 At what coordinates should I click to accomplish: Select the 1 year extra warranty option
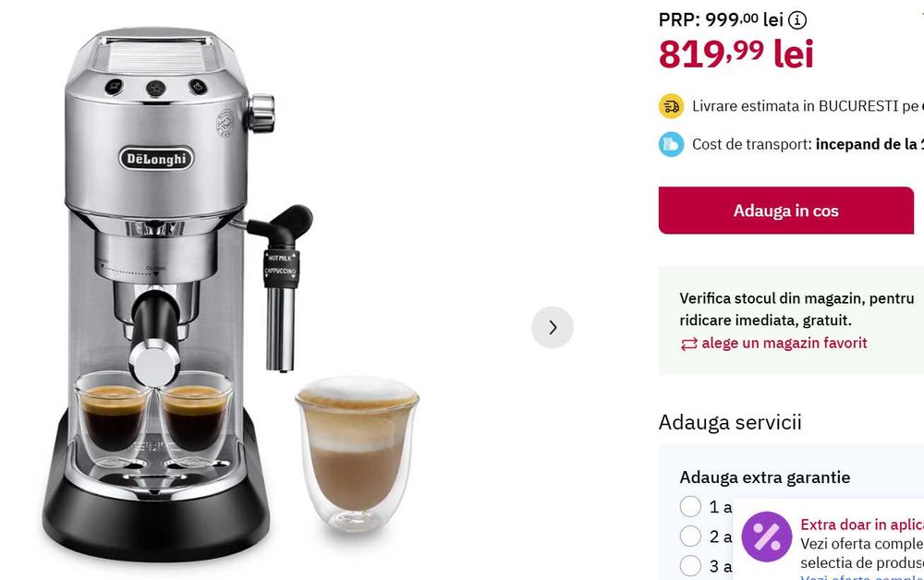coord(690,506)
